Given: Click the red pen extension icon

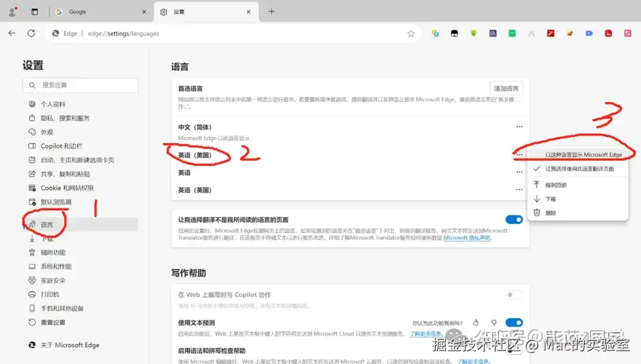Looking at the screenshot, I should pos(551,34).
